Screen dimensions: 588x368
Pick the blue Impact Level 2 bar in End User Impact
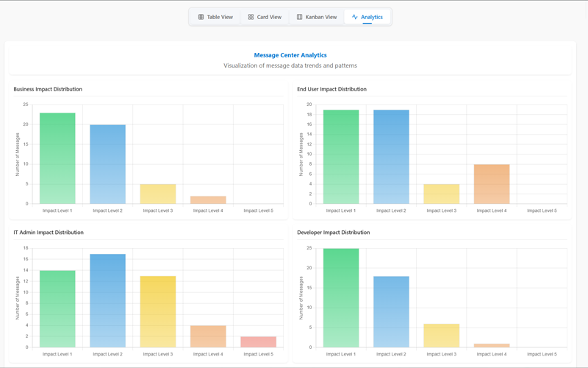pyautogui.click(x=391, y=157)
